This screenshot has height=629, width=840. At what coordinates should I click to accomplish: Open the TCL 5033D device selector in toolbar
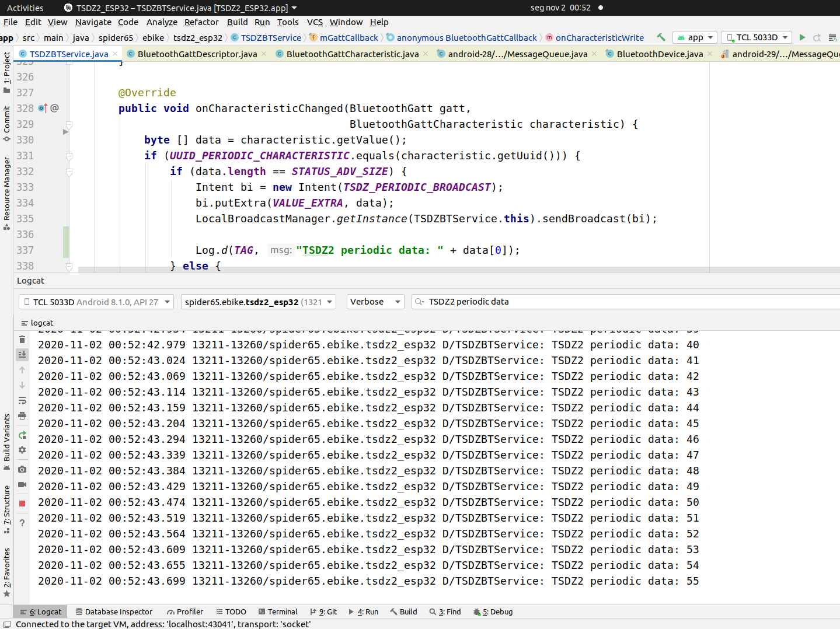(757, 37)
